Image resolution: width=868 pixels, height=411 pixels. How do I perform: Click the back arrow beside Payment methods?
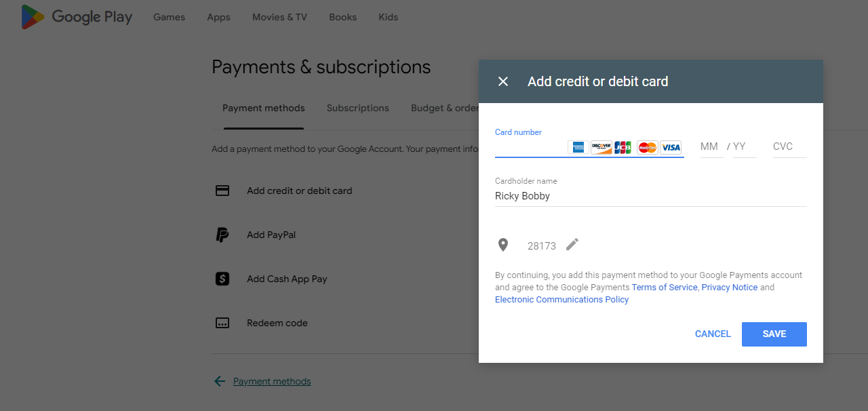tap(219, 381)
